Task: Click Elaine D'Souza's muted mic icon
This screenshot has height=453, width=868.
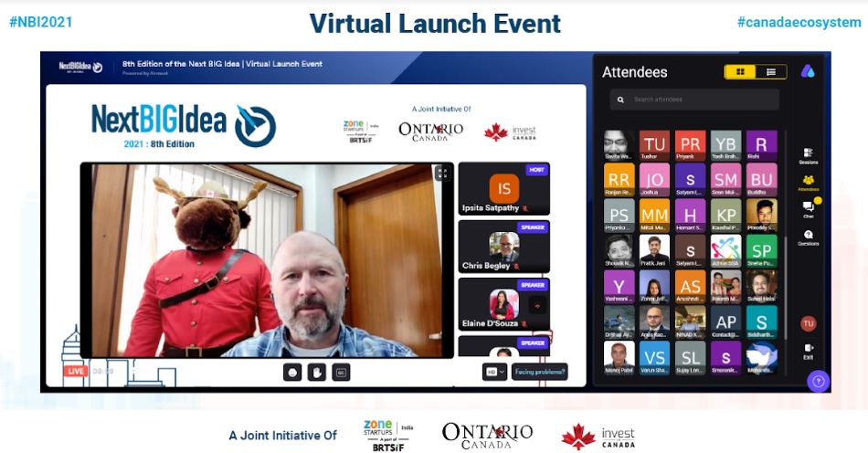Action: point(524,323)
